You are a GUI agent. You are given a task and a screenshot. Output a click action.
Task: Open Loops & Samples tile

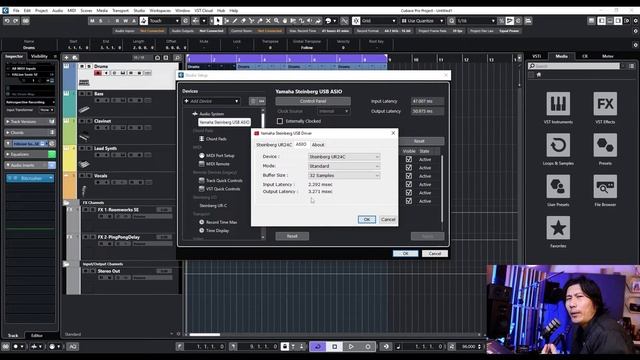[x=558, y=145]
